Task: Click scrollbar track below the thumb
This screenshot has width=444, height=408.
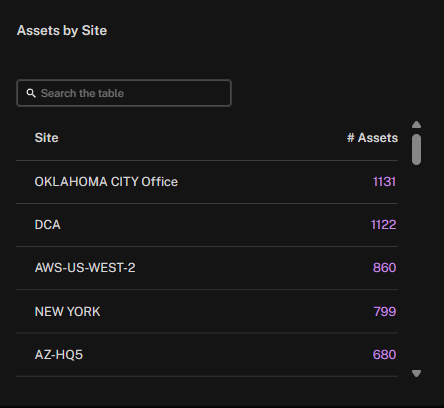Action: [x=416, y=267]
